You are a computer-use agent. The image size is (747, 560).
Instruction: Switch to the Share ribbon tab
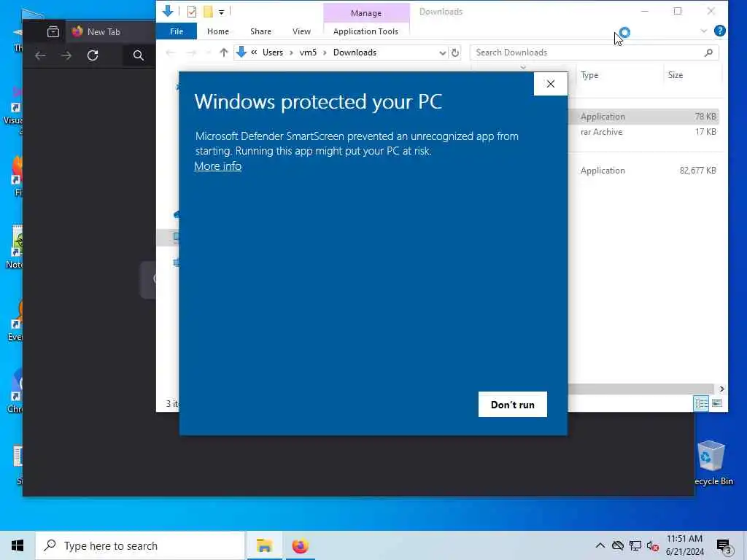click(260, 31)
